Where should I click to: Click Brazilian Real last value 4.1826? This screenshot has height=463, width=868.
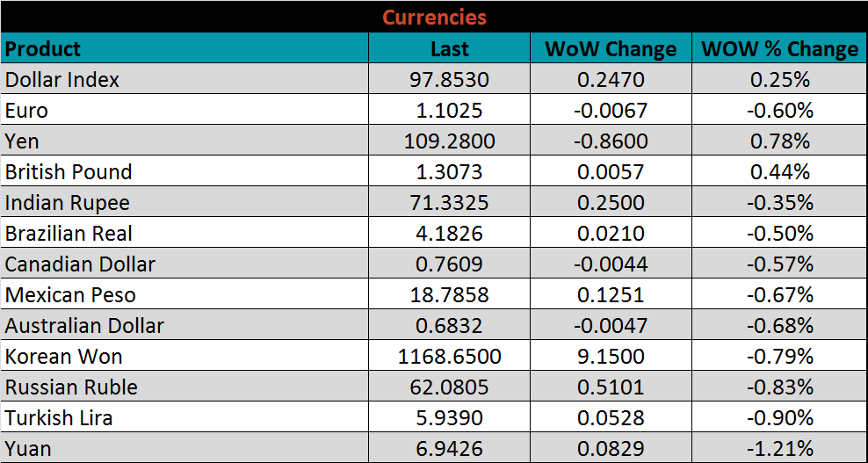pos(449,234)
